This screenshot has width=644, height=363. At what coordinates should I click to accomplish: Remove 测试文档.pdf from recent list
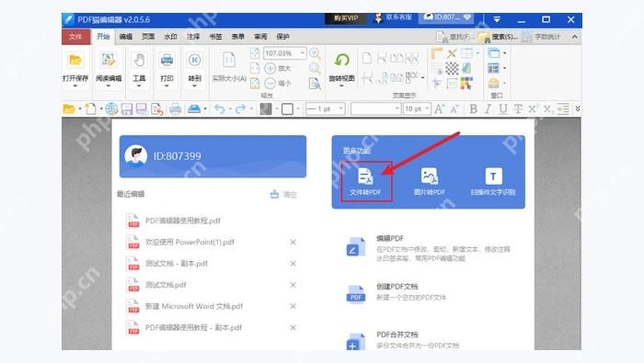coord(293,285)
